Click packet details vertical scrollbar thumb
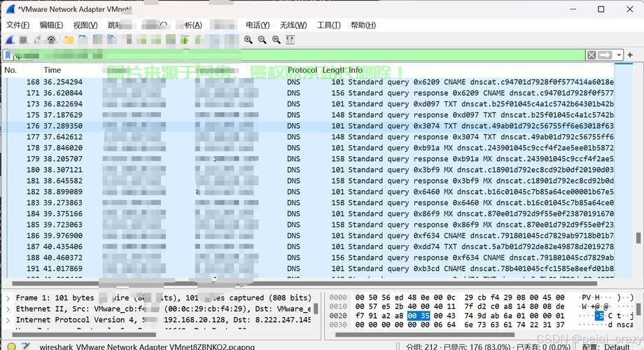Screen dimensions: 644x350 (316, 309)
